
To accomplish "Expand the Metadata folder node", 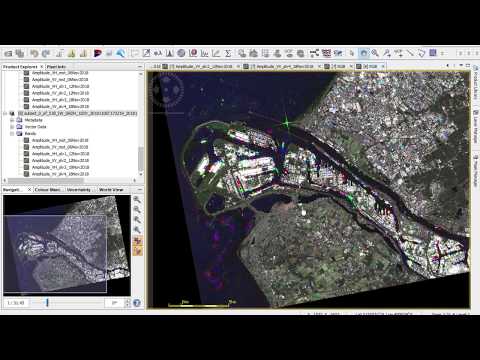I will coord(12,120).
